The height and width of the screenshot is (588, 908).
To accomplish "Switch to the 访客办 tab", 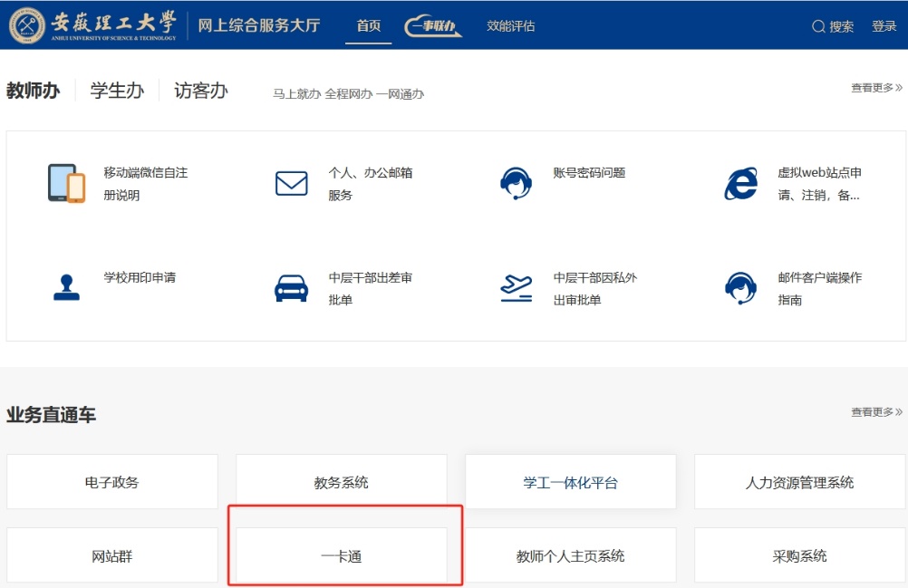I will [x=201, y=91].
